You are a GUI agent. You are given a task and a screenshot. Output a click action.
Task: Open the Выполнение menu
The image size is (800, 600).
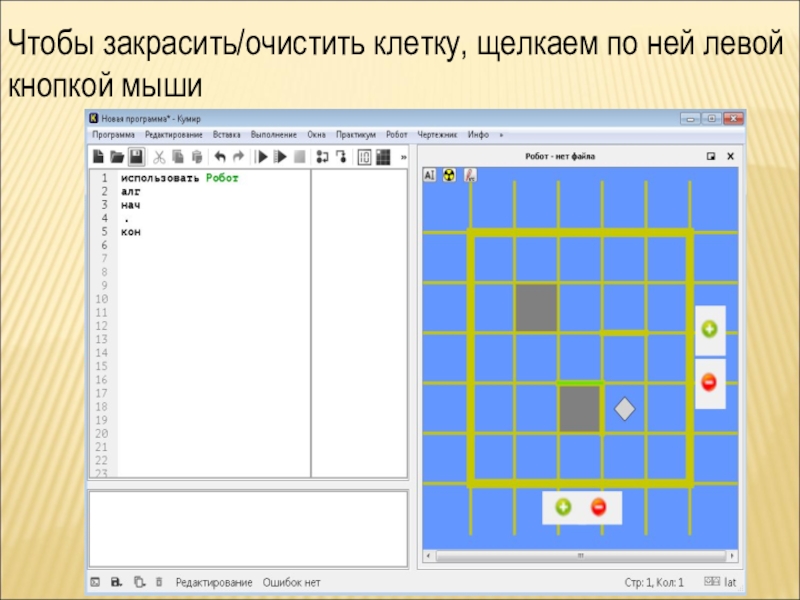(x=273, y=135)
